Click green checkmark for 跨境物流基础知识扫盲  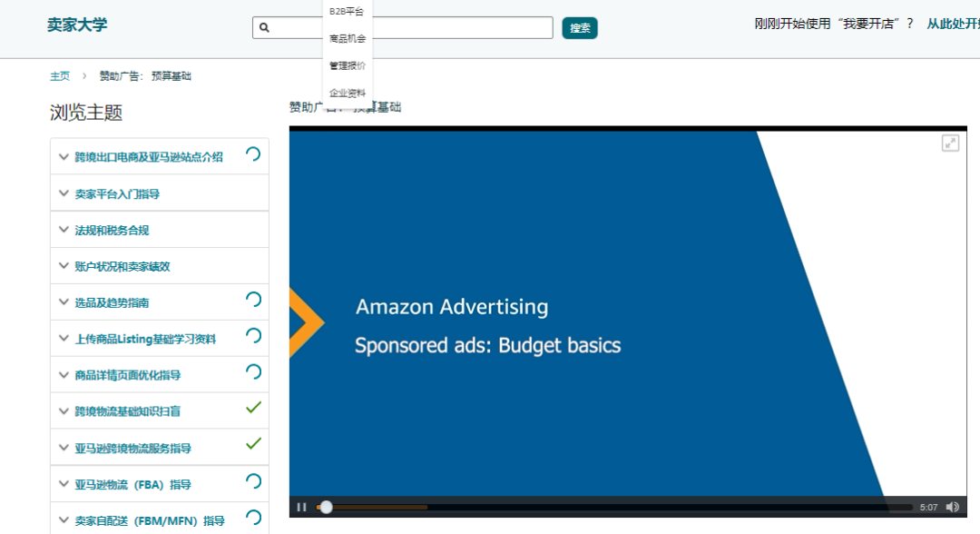[253, 408]
